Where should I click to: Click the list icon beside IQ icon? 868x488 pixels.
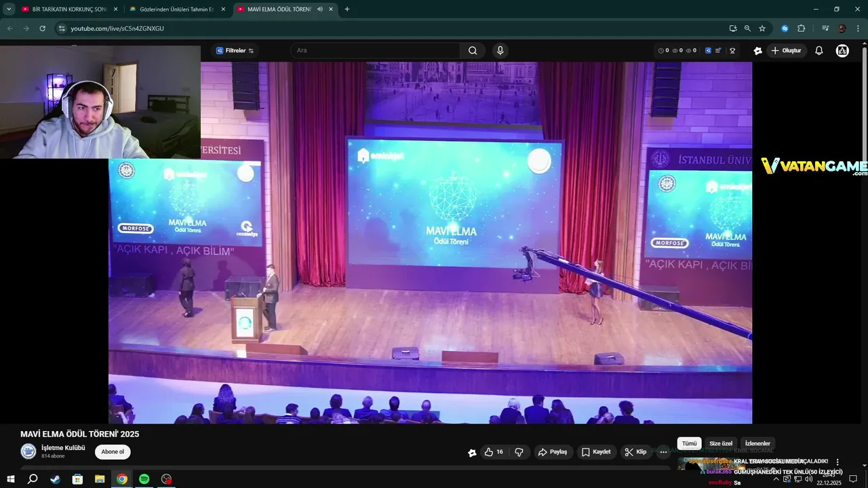pyautogui.click(x=718, y=51)
